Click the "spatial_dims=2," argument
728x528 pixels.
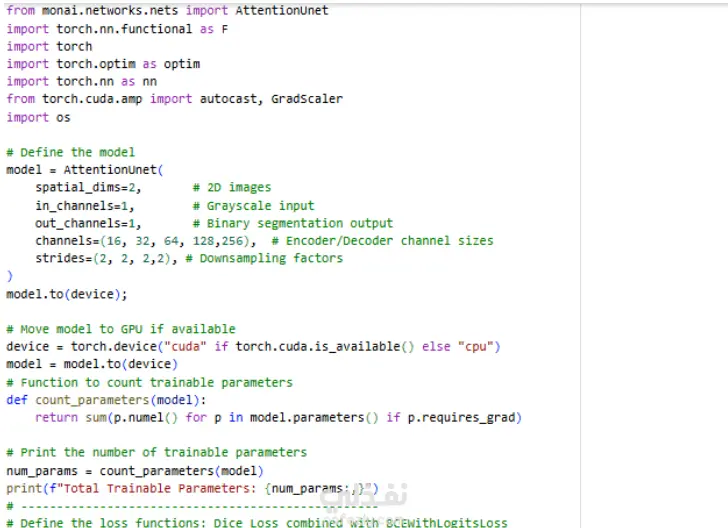click(x=88, y=188)
